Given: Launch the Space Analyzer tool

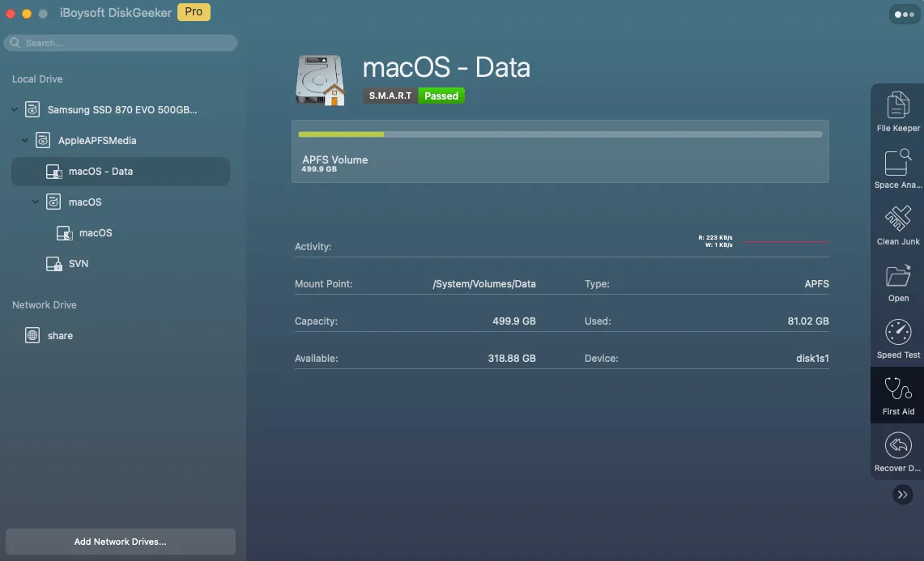Looking at the screenshot, I should [x=897, y=168].
